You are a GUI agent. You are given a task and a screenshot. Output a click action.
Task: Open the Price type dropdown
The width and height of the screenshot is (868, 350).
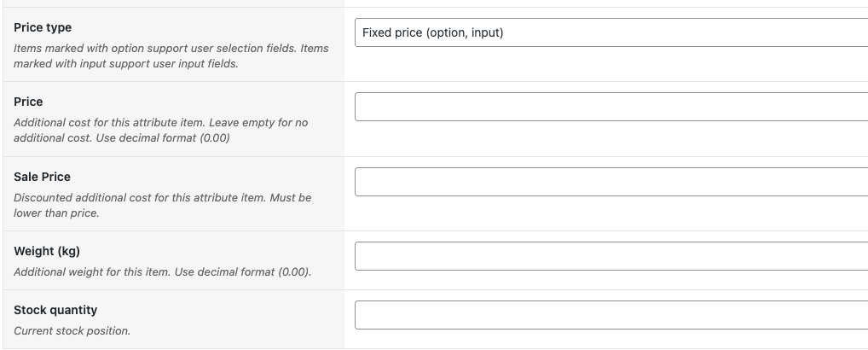[610, 33]
